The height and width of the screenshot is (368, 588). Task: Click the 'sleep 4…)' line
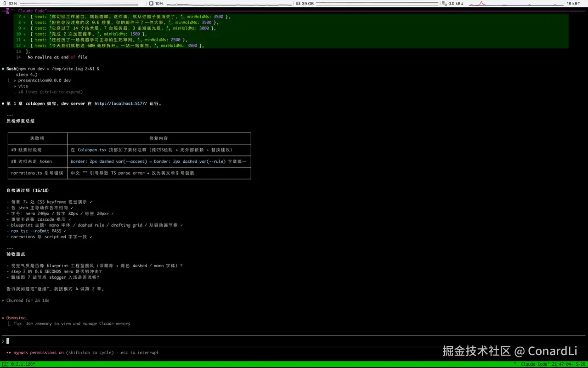(27, 75)
